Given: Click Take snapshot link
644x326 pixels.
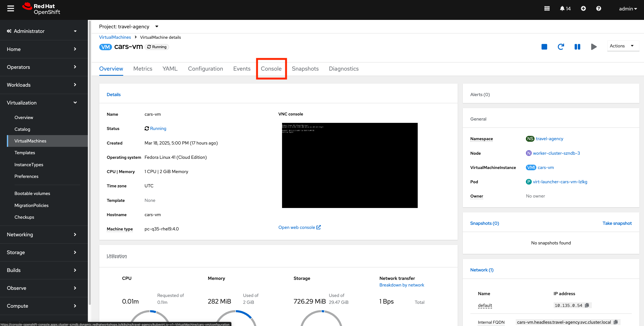Looking at the screenshot, I should pos(617,223).
